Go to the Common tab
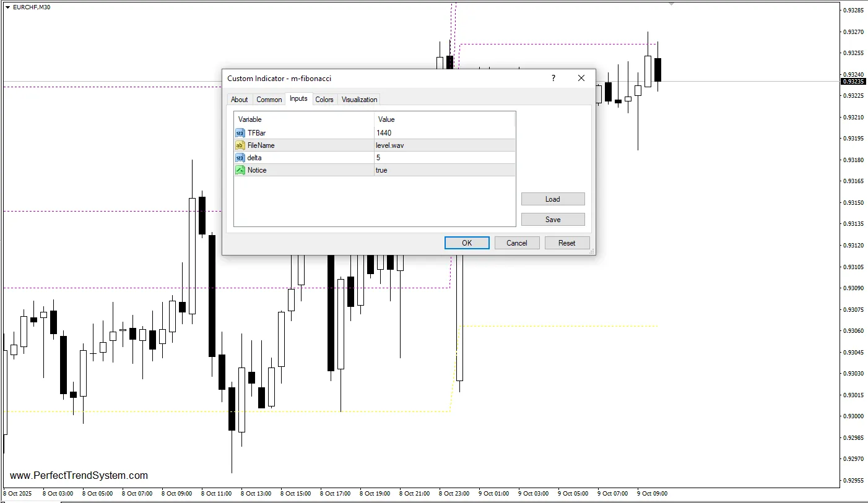The height and width of the screenshot is (503, 868). (269, 100)
